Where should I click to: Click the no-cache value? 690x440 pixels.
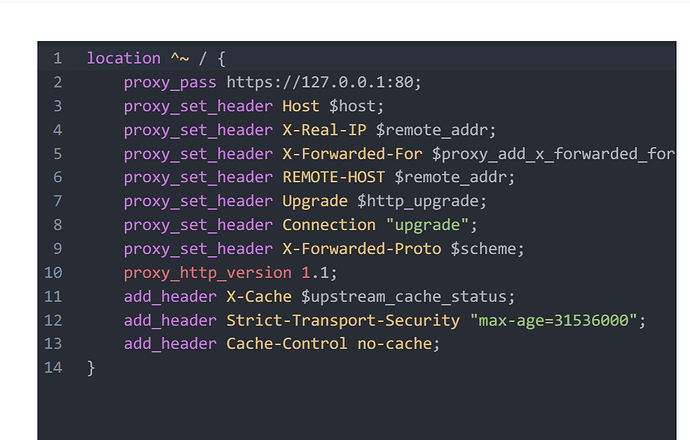tap(395, 344)
